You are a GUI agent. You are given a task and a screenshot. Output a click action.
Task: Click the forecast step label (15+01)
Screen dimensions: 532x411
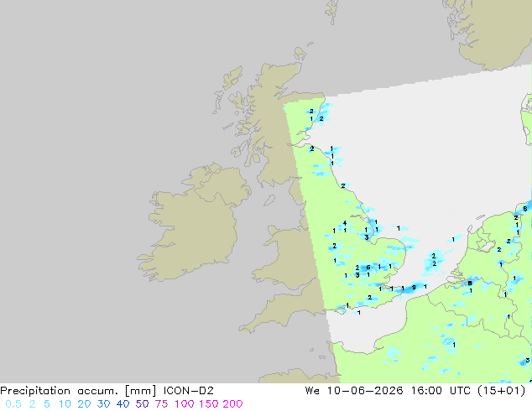[502, 391]
